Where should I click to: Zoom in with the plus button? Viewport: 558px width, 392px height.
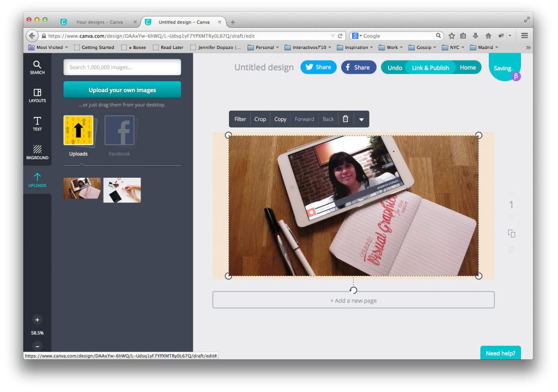tap(37, 320)
